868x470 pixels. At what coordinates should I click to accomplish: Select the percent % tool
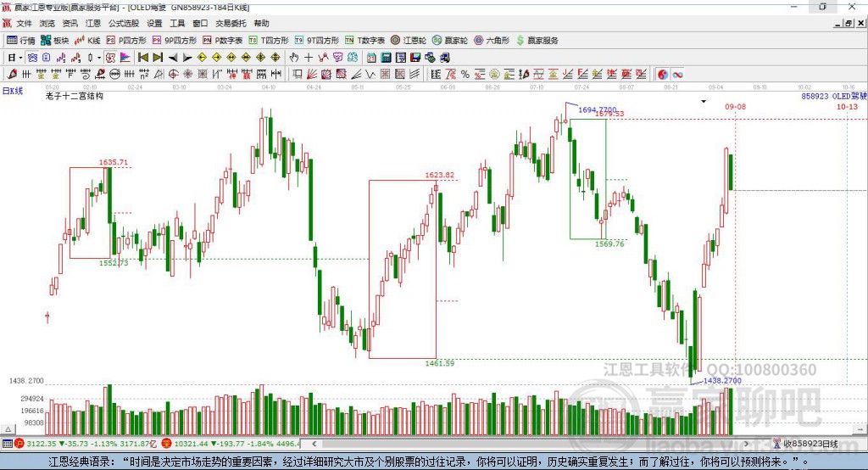pyautogui.click(x=465, y=74)
